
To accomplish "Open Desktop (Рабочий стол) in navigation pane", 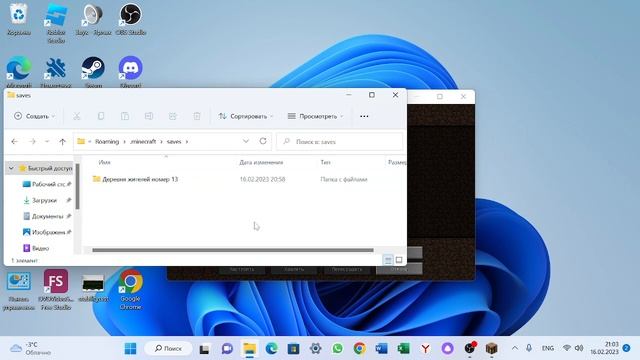I will [x=47, y=184].
